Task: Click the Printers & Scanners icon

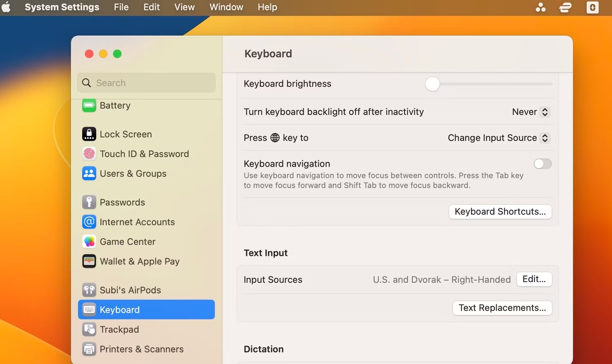Action: pos(89,349)
